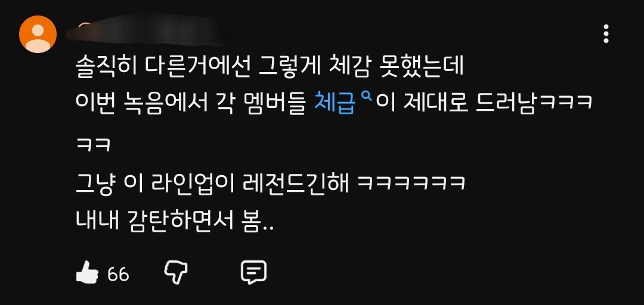Reply using the speech bubble icon
The image size is (644, 305).
coord(253,272)
